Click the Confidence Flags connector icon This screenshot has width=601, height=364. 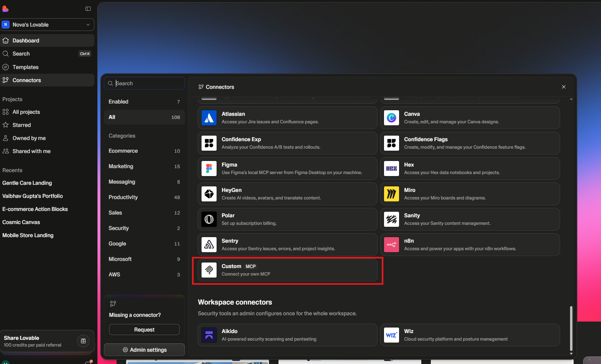[392, 143]
